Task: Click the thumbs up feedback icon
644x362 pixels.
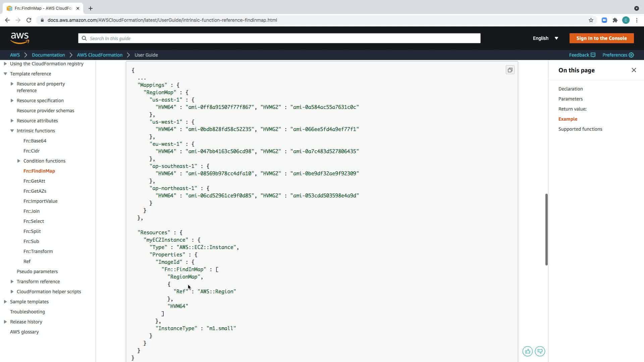Action: click(x=527, y=351)
